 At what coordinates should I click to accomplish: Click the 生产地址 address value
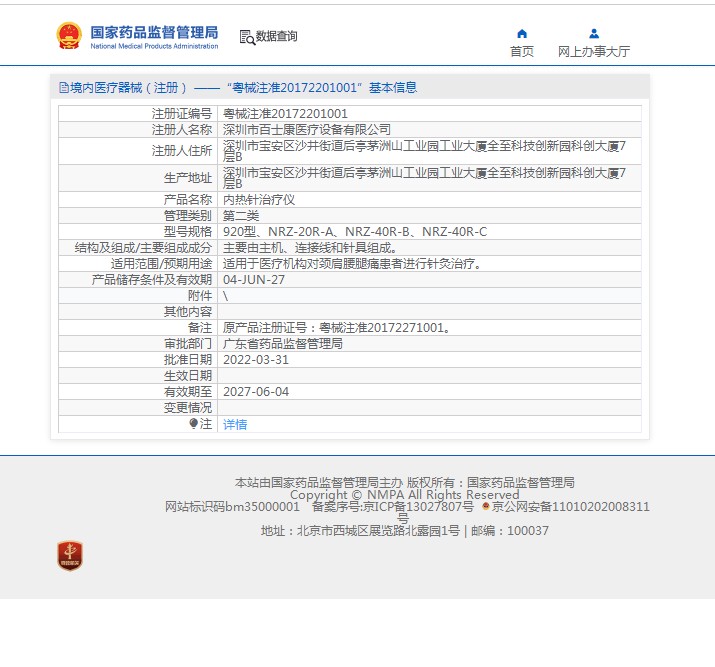tap(424, 178)
